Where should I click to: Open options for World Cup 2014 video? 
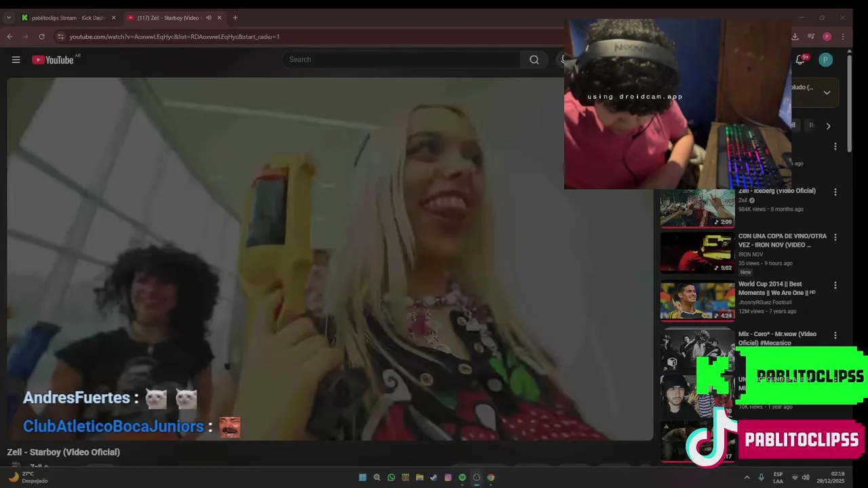tap(835, 285)
